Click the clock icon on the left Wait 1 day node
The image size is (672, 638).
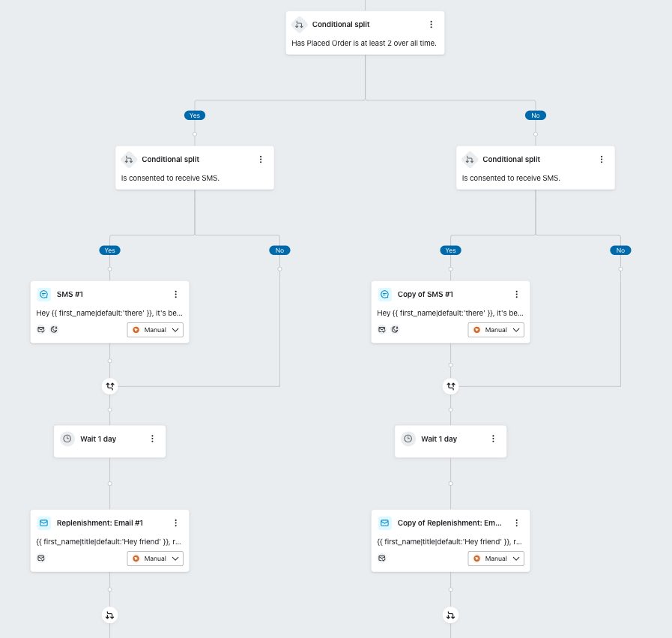(67, 439)
